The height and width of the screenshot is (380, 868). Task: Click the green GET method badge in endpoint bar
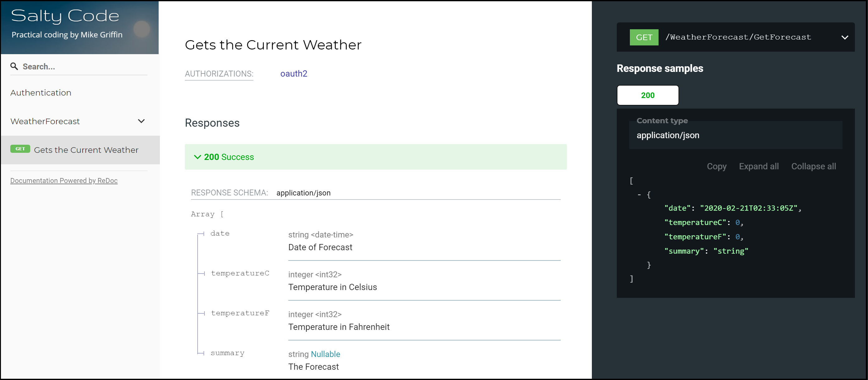644,37
